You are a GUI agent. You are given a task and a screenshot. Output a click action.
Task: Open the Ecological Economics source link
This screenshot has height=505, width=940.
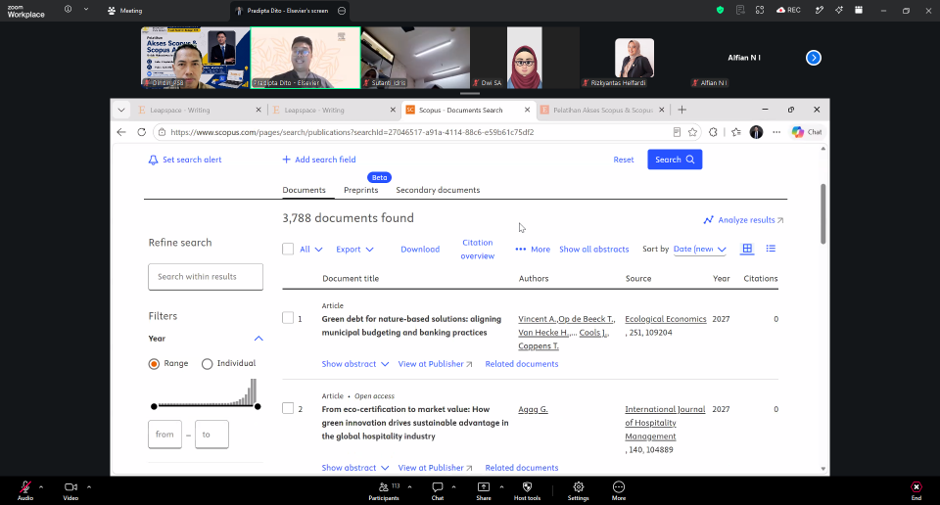(665, 319)
